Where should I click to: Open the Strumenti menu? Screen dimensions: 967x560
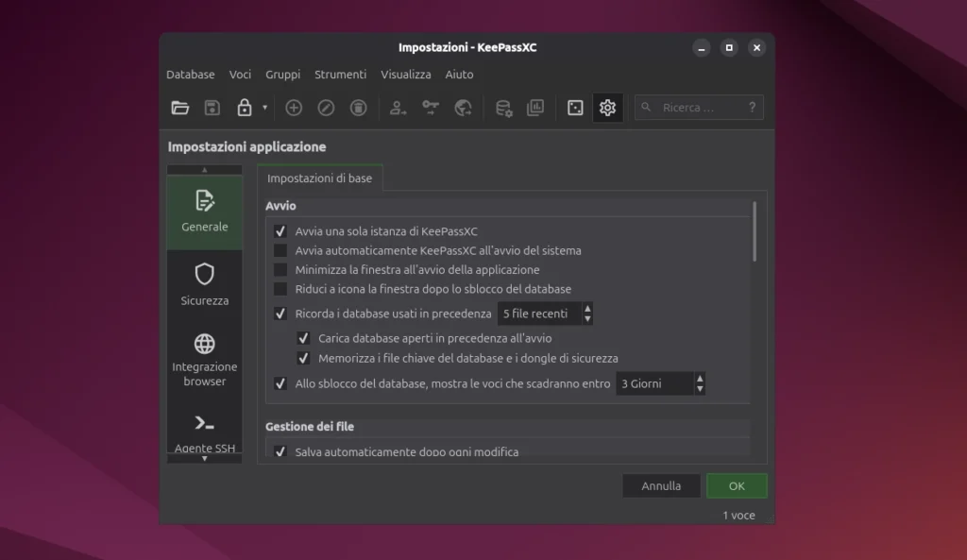click(x=340, y=75)
